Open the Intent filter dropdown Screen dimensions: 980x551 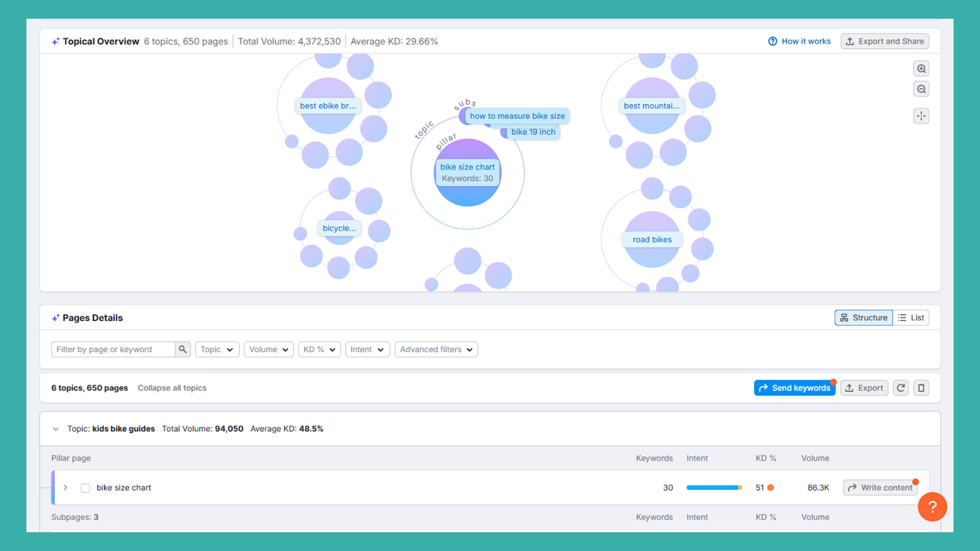[367, 349]
